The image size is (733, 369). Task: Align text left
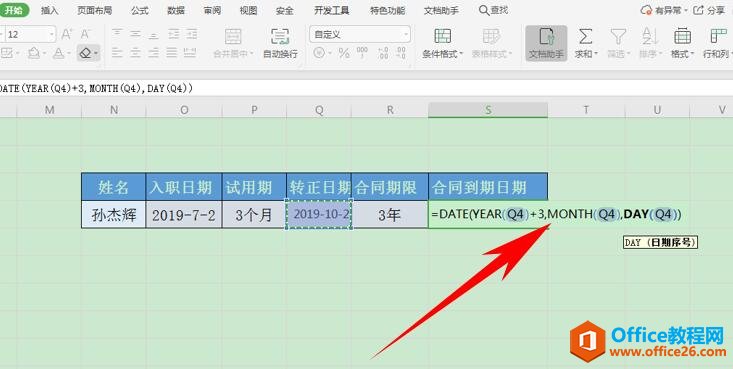(x=117, y=53)
